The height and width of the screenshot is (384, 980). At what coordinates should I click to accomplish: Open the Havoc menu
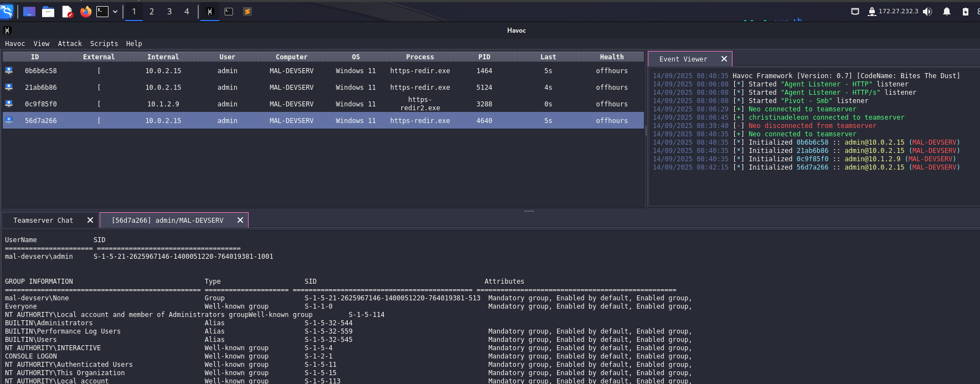tap(15, 44)
